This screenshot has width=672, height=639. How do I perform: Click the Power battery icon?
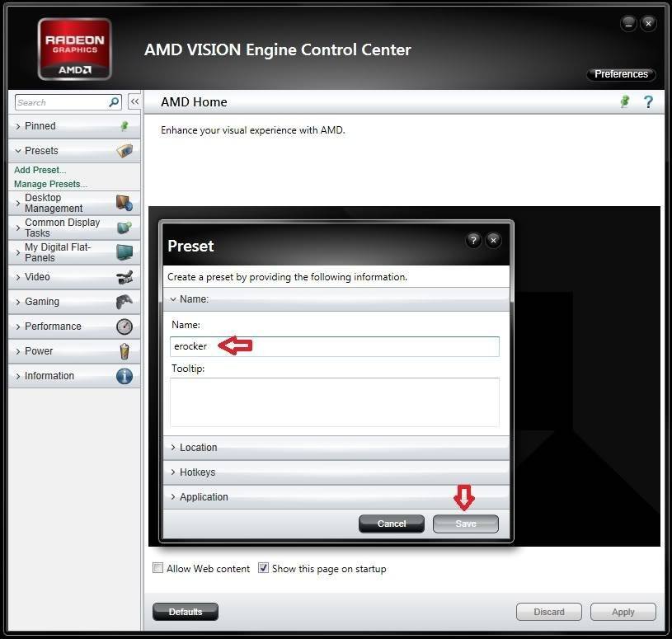pos(125,351)
